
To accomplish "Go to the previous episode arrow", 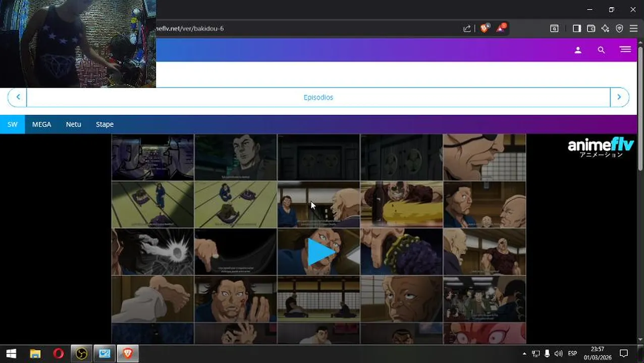I will point(18,97).
